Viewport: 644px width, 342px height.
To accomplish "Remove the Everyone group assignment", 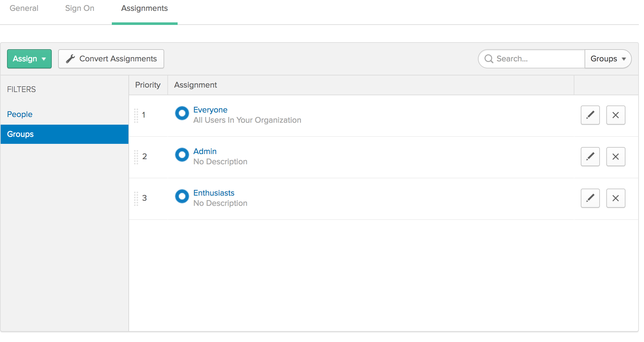I will click(615, 115).
